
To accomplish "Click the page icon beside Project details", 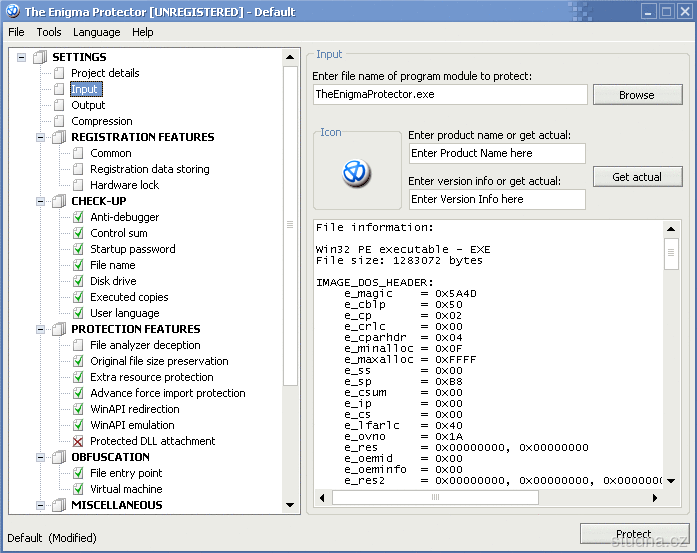I will [x=59, y=73].
